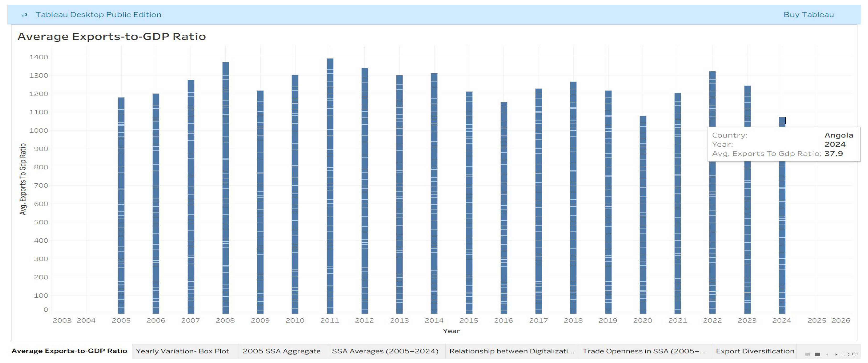Switch to the 2005 SSA Aggregate tab
This screenshot has height=363, width=868.
281,351
